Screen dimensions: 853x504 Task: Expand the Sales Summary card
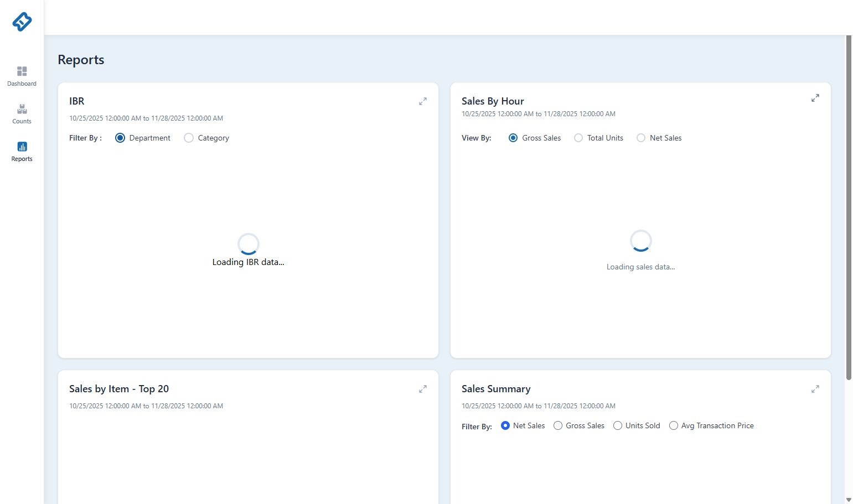(815, 389)
